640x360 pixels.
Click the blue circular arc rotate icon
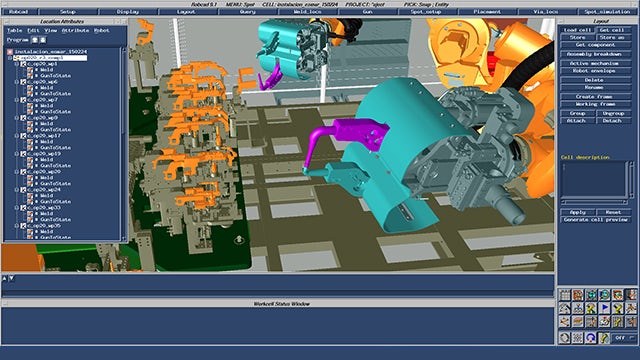(591, 338)
